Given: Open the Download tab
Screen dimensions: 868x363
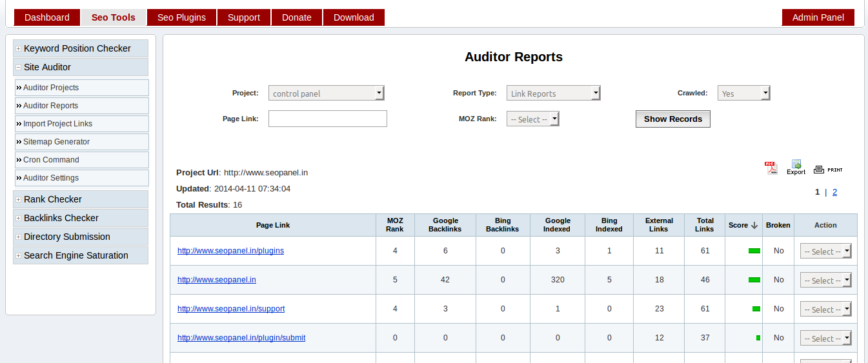Looking at the screenshot, I should pyautogui.click(x=354, y=17).
